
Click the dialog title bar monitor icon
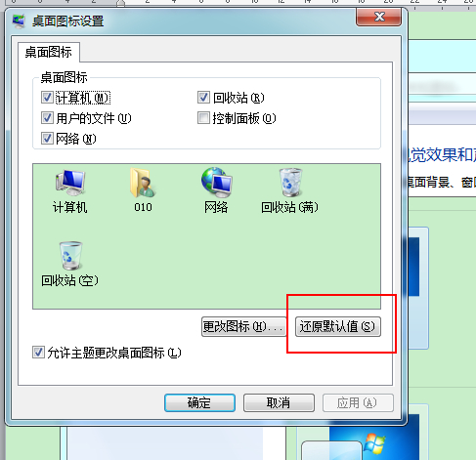tap(19, 21)
